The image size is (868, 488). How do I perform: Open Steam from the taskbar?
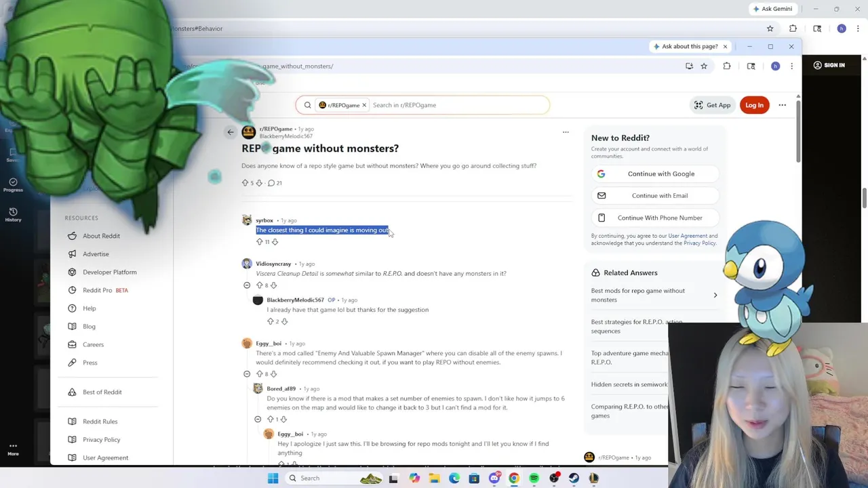point(574,478)
